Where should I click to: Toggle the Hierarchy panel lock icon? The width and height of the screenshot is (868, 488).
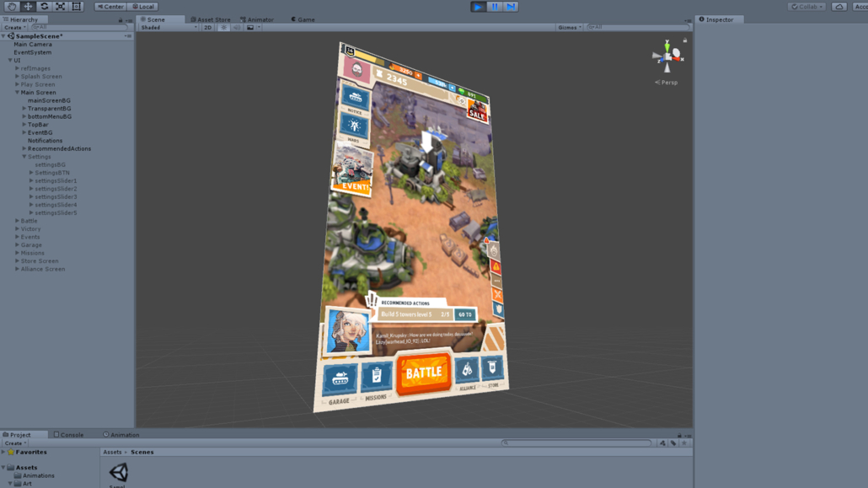pos(121,20)
